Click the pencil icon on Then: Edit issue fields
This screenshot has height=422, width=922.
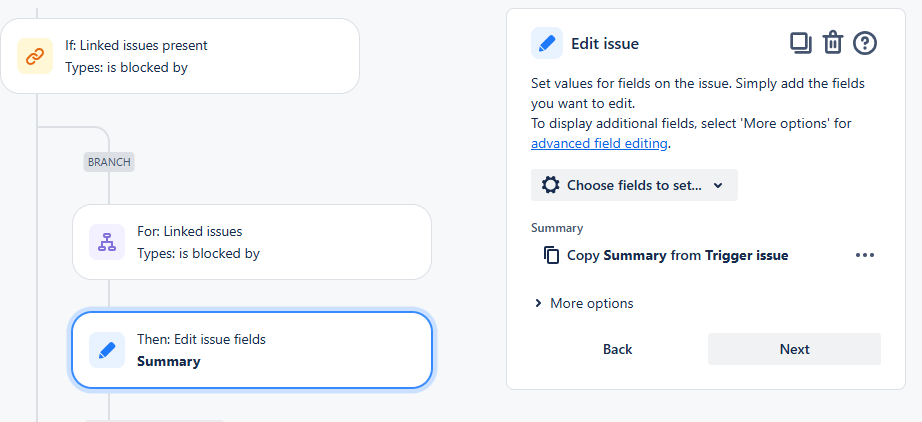pyautogui.click(x=107, y=350)
